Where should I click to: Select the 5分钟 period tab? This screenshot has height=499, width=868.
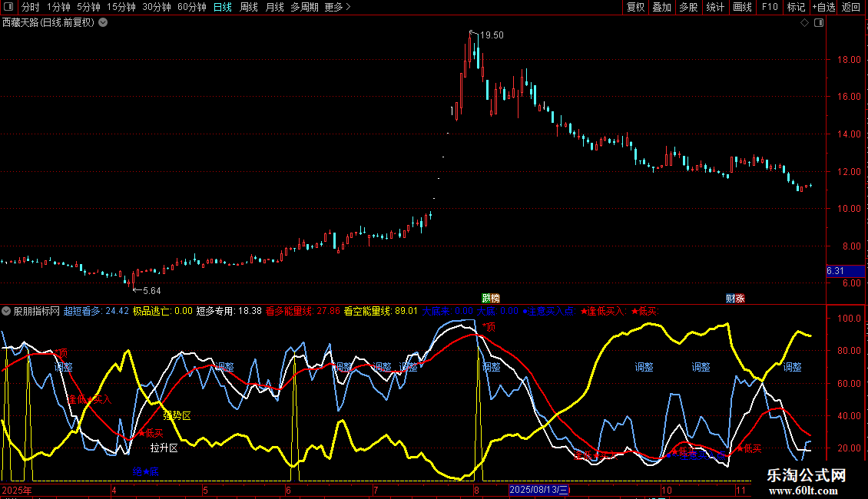[88, 7]
